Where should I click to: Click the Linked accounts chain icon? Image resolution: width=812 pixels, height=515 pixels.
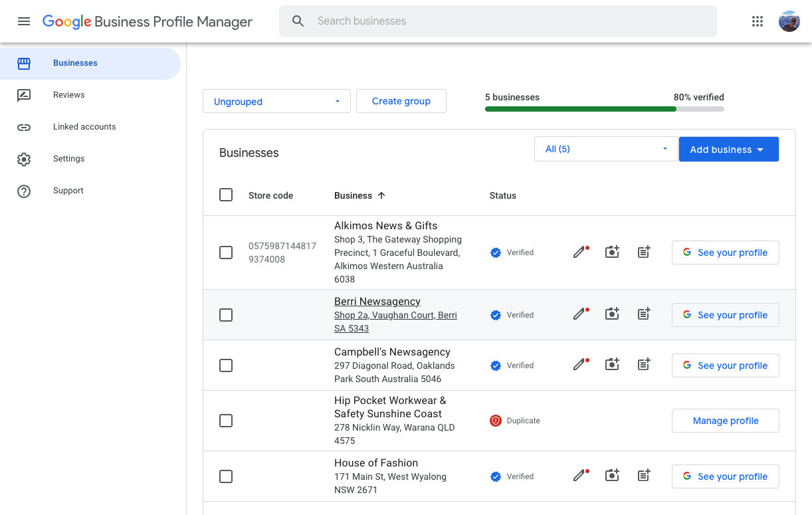(24, 127)
